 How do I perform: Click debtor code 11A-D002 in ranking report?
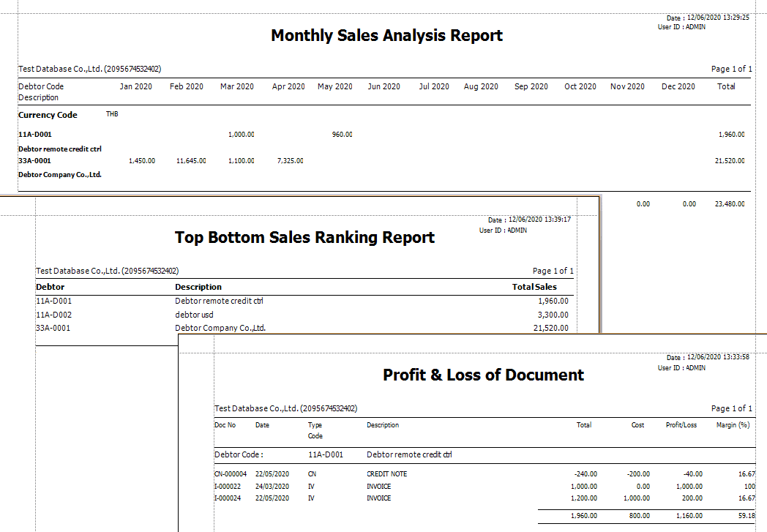click(53, 315)
